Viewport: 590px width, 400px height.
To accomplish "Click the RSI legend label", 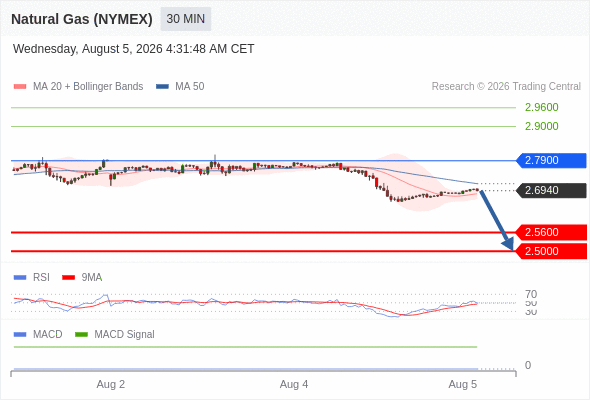I will tap(41, 278).
